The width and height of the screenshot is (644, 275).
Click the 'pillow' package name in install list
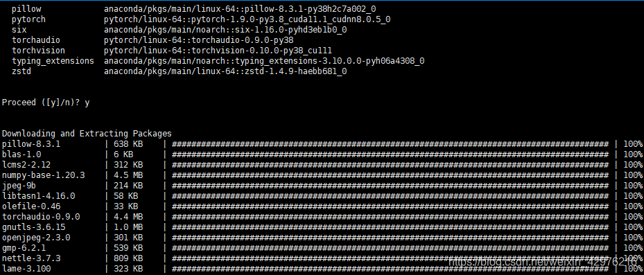coord(26,8)
